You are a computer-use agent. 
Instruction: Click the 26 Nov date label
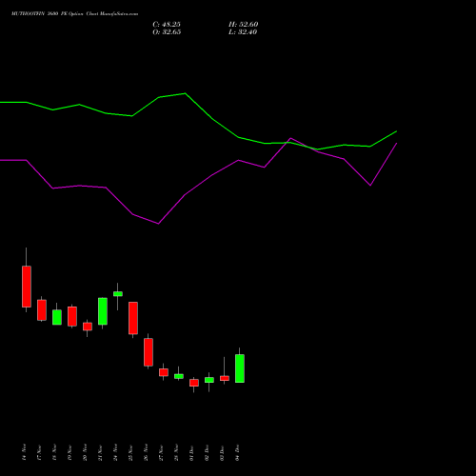pyautogui.click(x=147, y=452)
